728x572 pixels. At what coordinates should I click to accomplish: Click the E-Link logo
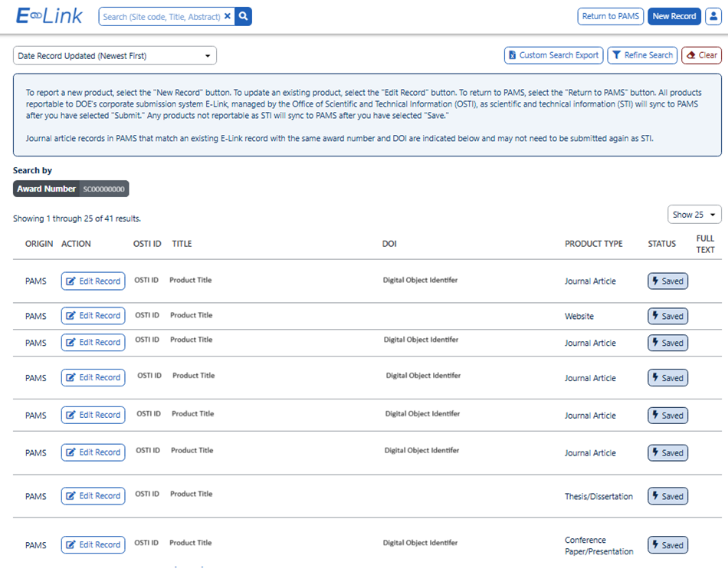50,16
